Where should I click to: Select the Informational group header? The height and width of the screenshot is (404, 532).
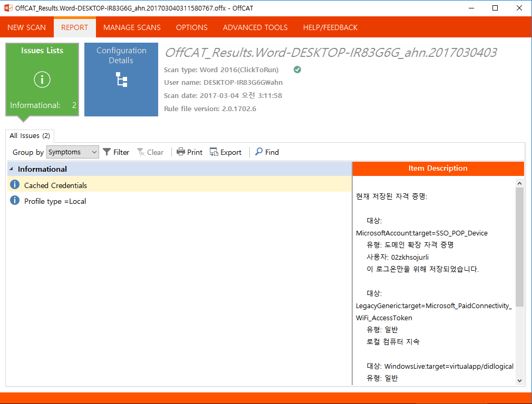[x=179, y=169]
